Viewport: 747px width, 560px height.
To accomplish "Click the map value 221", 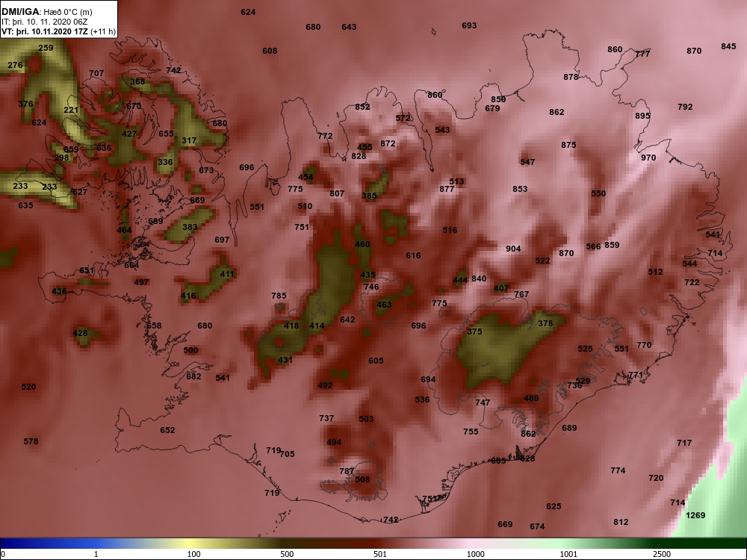I will pos(71,110).
